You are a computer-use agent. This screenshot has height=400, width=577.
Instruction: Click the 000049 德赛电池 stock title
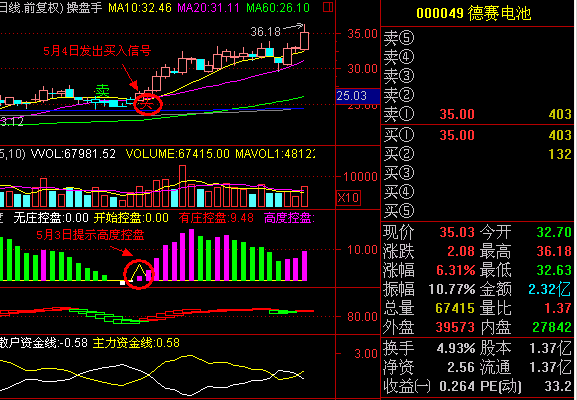point(474,14)
